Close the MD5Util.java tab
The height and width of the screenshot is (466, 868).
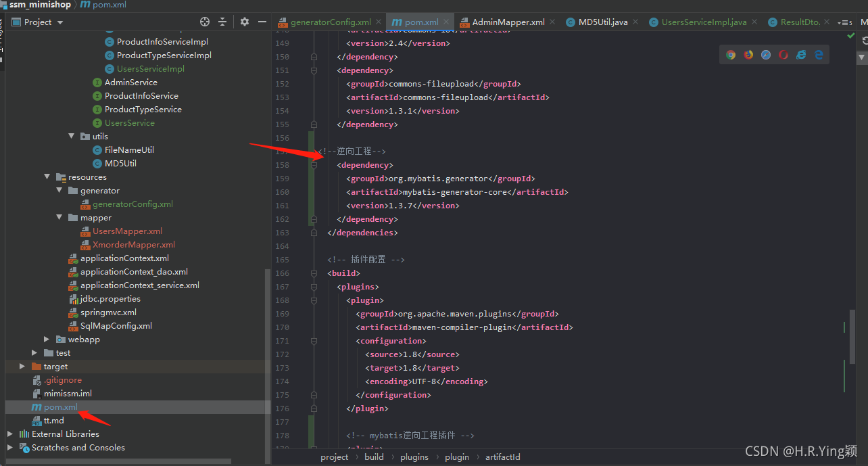pos(636,22)
